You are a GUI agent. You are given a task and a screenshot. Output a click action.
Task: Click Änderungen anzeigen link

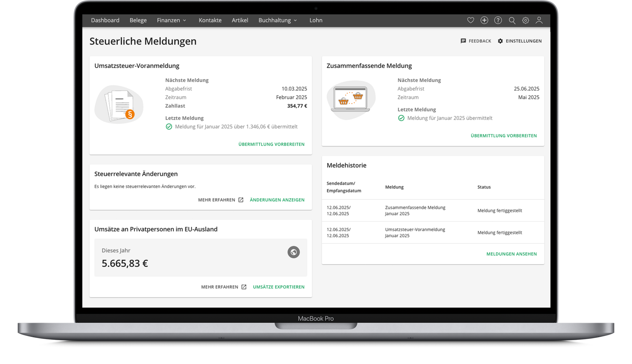pos(277,200)
